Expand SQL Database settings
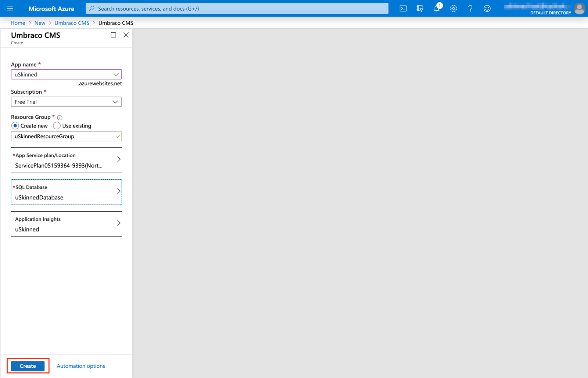 [66, 192]
